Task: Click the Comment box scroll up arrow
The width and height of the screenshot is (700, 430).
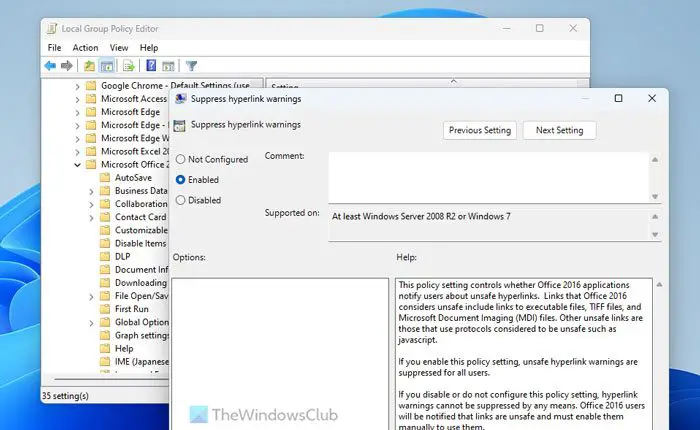Action: point(655,159)
